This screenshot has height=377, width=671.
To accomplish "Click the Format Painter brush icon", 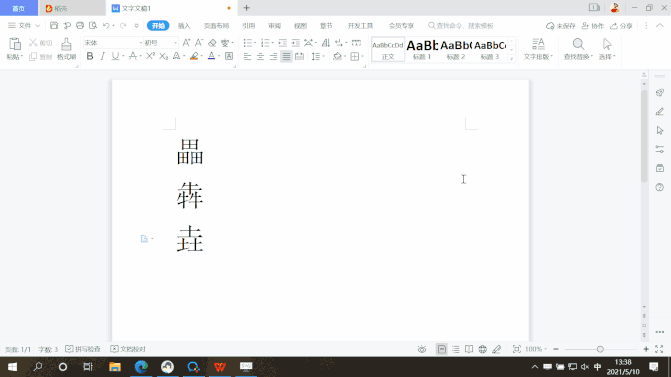I will 66,45.
